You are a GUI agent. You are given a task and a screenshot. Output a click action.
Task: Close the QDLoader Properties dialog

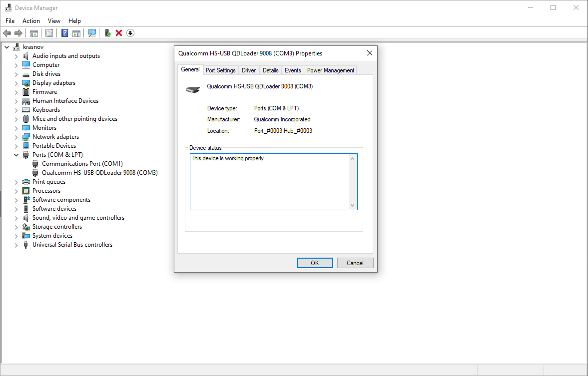pyautogui.click(x=369, y=53)
